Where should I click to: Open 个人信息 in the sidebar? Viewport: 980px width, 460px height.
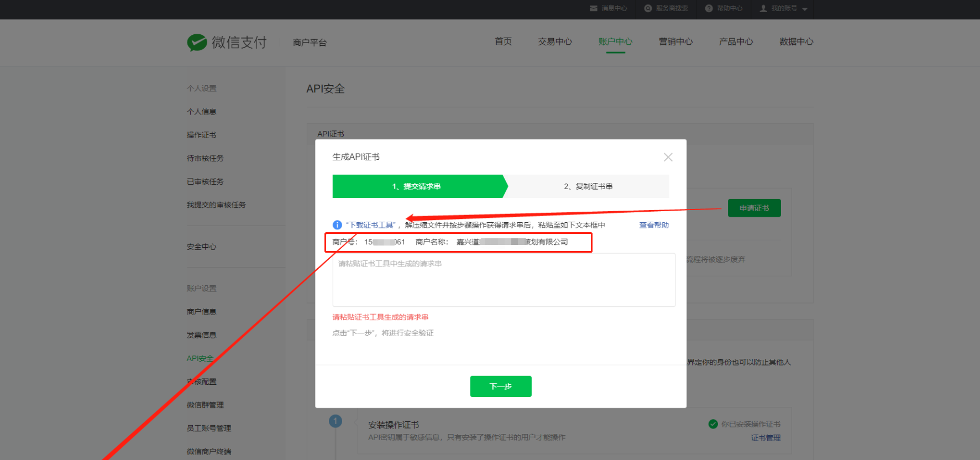202,112
